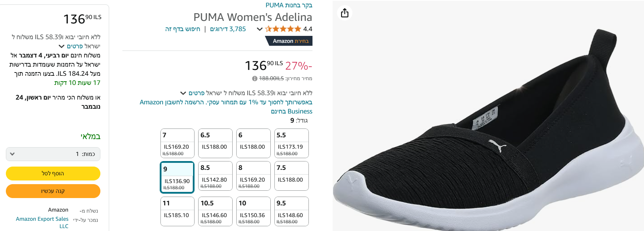Select size 7 option
The height and width of the screenshot is (231, 644).
177,143
